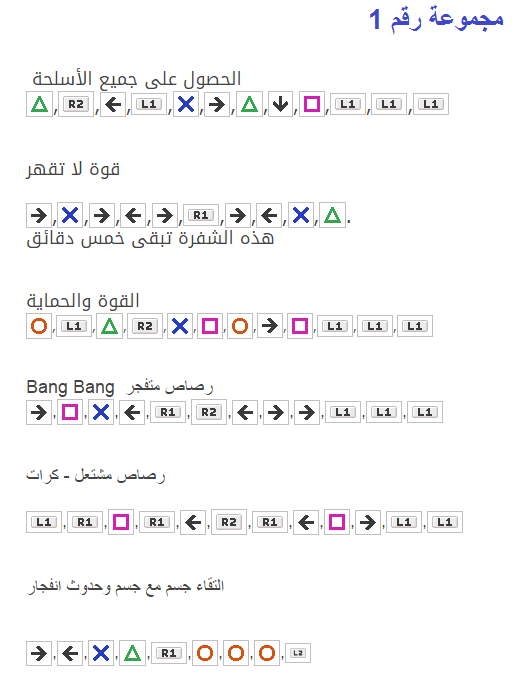Click the R2 icon in the fifth code row
Screen dimensions: 527x700
tap(229, 522)
